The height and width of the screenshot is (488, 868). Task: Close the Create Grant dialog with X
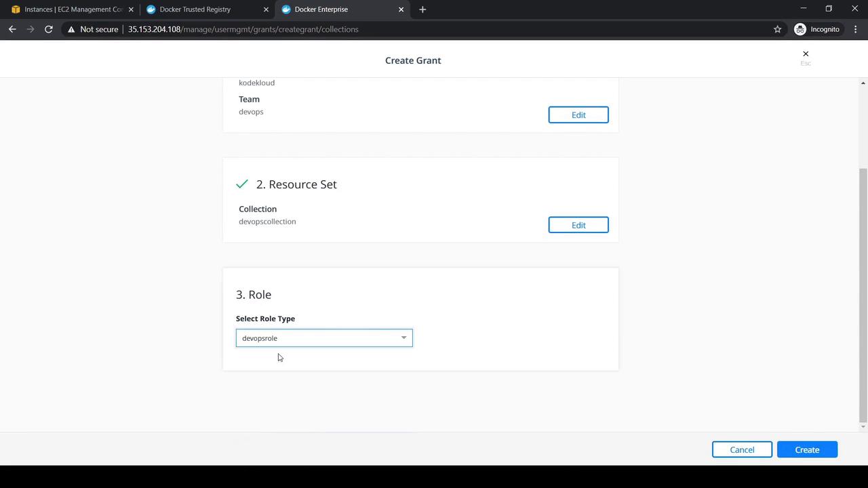[x=806, y=54]
